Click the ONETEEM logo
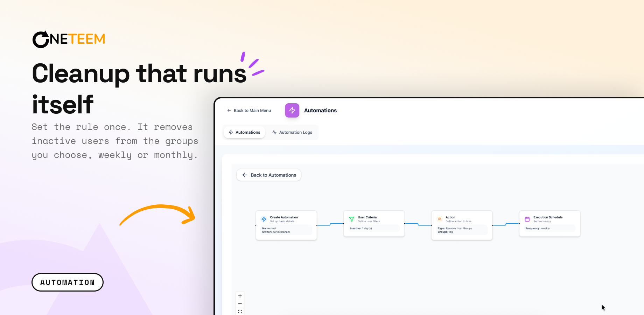This screenshot has height=315, width=644. pos(69,39)
